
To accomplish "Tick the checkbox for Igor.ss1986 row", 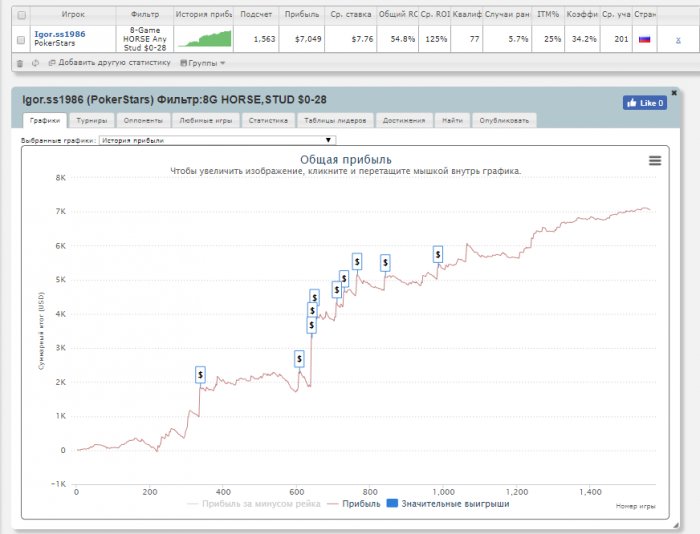I will pyautogui.click(x=21, y=40).
